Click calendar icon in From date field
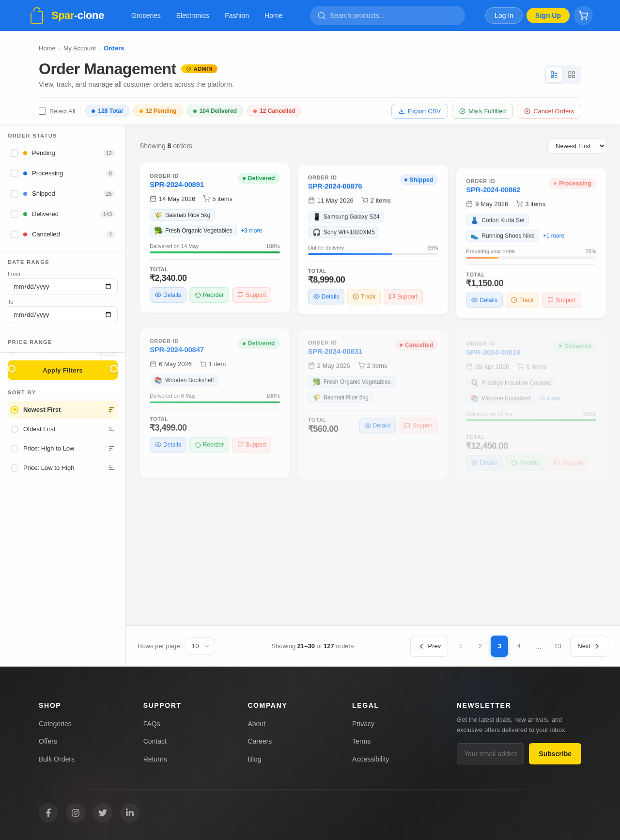 click(x=108, y=287)
